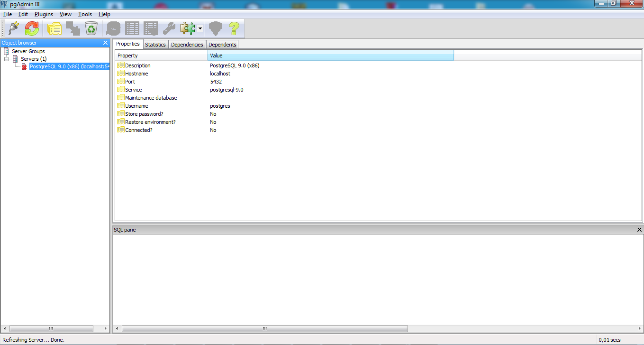Click the Refreshing Server... Done. status text
This screenshot has height=345, width=644.
tap(33, 340)
